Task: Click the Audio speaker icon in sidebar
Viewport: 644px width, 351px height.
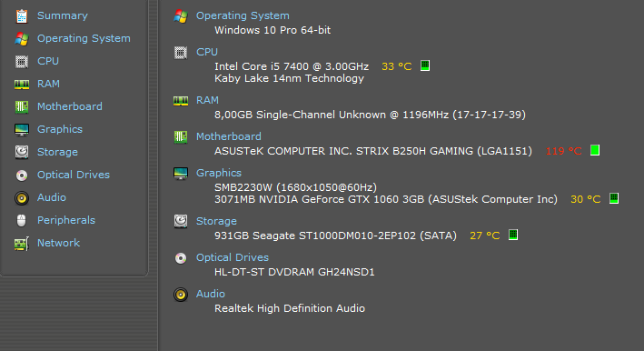Action: coord(22,198)
